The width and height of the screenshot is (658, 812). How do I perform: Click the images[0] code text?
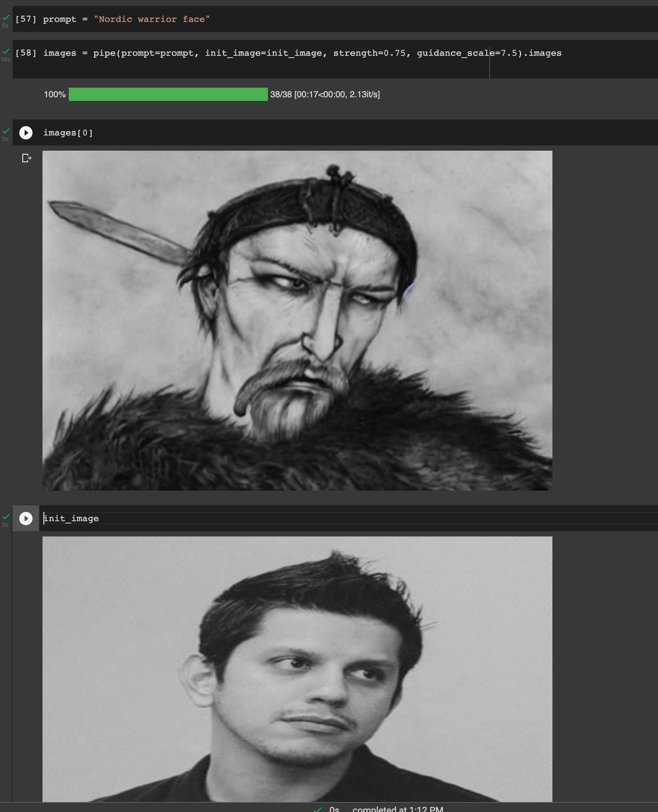tap(68, 133)
